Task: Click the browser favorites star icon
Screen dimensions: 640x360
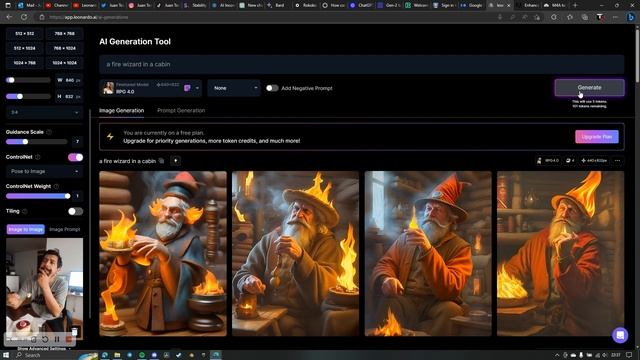Action: 570,17
